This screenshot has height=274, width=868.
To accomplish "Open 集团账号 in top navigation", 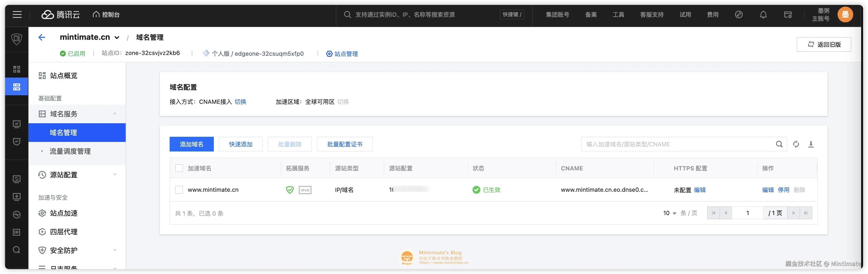I will point(557,14).
